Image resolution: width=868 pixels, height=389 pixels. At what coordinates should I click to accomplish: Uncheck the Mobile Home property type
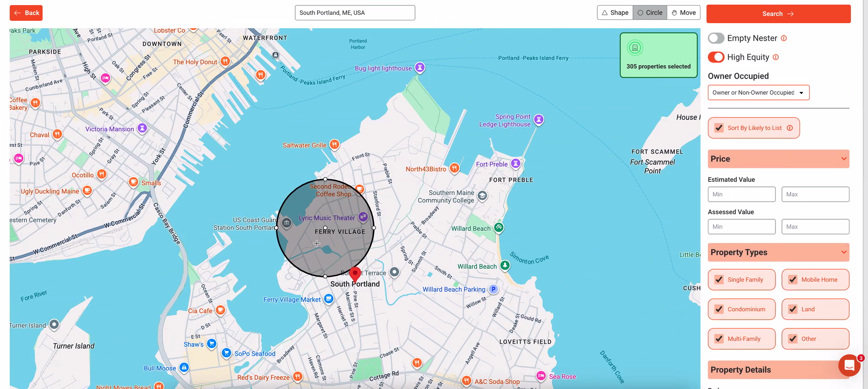pyautogui.click(x=793, y=280)
